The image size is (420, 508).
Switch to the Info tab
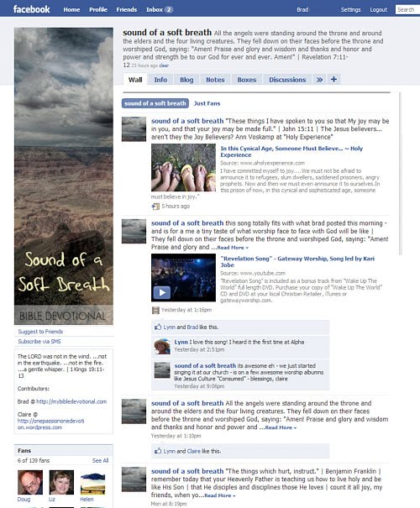[x=160, y=80]
